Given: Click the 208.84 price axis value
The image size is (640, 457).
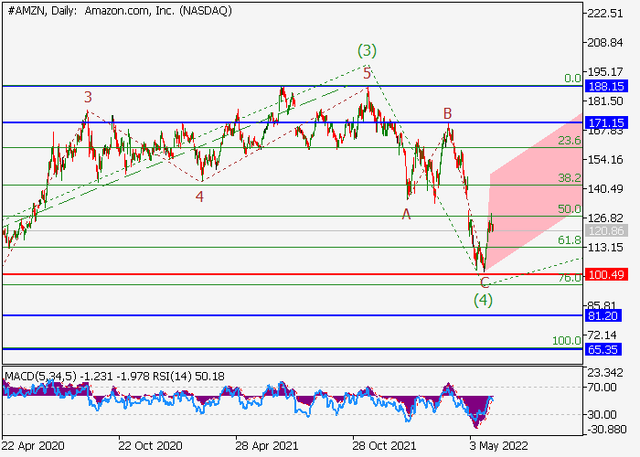Looking at the screenshot, I should pyautogui.click(x=605, y=43).
